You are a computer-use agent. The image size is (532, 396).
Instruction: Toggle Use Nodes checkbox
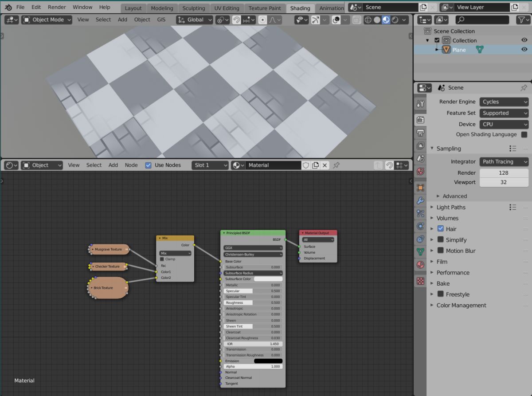coord(149,165)
